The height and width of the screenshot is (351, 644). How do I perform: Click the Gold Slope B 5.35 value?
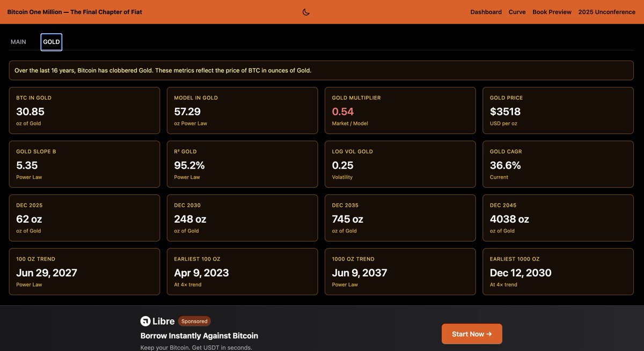[x=27, y=165]
